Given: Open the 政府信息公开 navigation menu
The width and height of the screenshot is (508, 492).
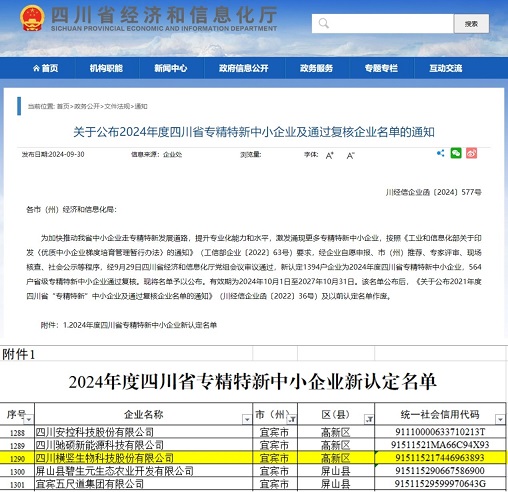Looking at the screenshot, I should point(244,68).
